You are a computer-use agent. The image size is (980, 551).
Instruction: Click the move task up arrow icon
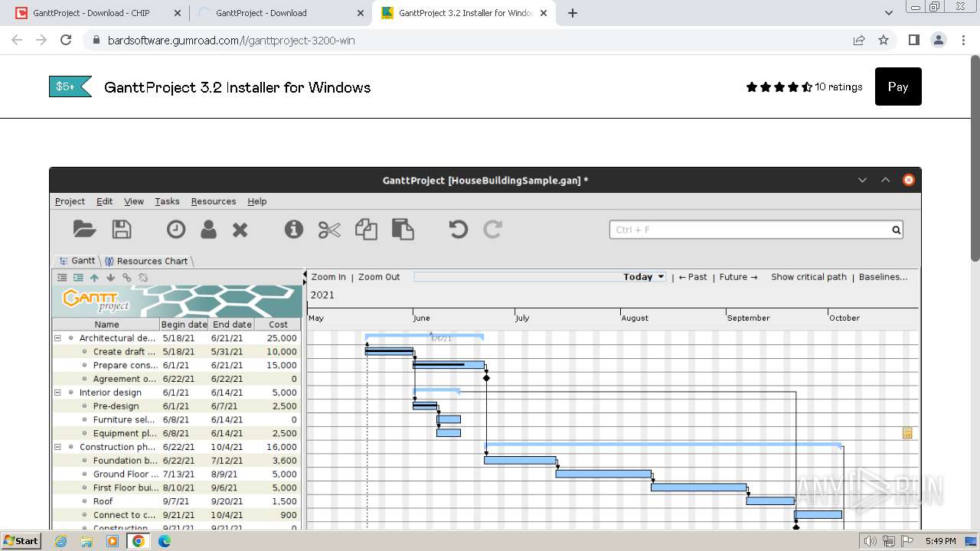click(x=94, y=278)
